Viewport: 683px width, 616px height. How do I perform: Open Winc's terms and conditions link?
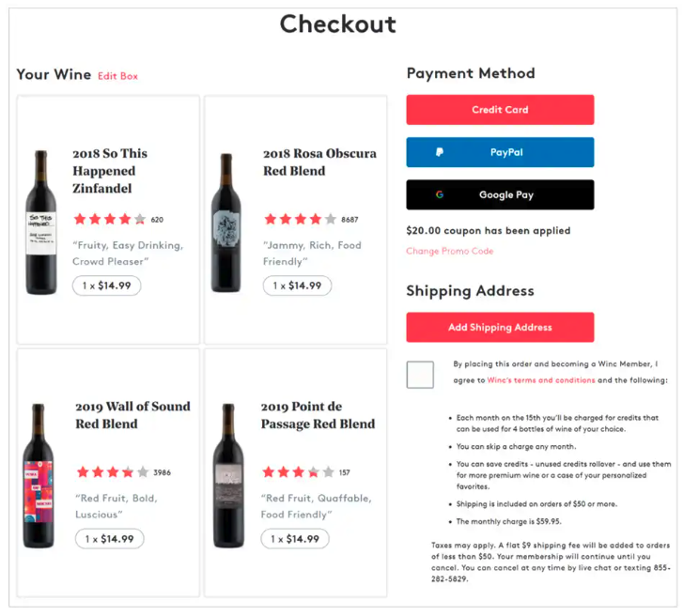tap(541, 380)
